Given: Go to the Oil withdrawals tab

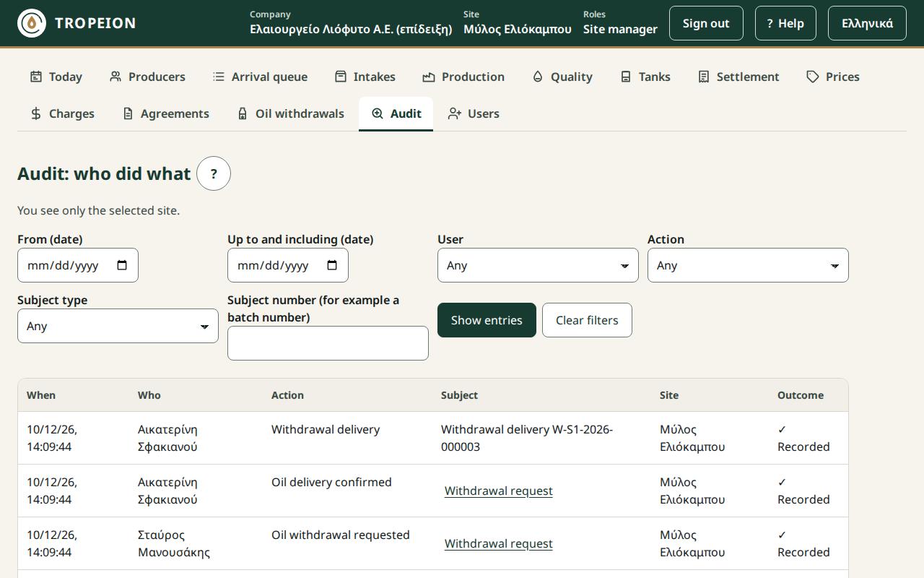Looking at the screenshot, I should 290,113.
